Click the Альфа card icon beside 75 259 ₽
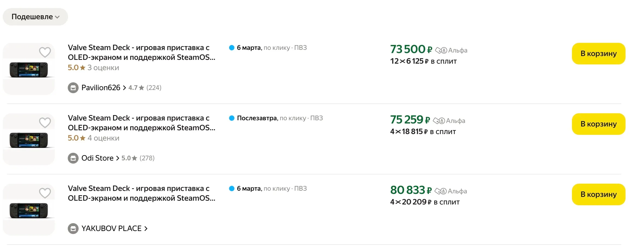 [439, 121]
